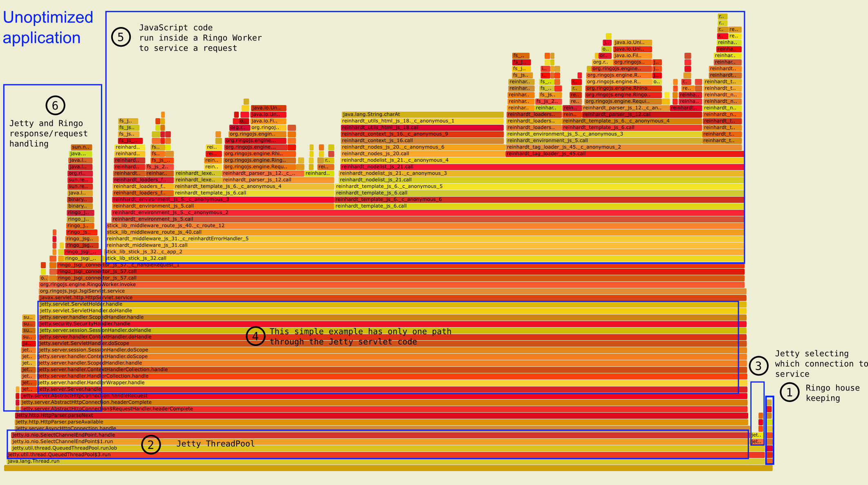Select the reinhardt_context_js_16.call frame
The width and height of the screenshot is (868, 485).
[422, 141]
